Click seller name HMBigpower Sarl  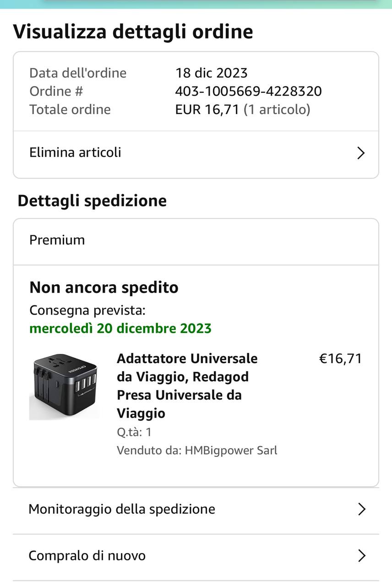pos(231,450)
